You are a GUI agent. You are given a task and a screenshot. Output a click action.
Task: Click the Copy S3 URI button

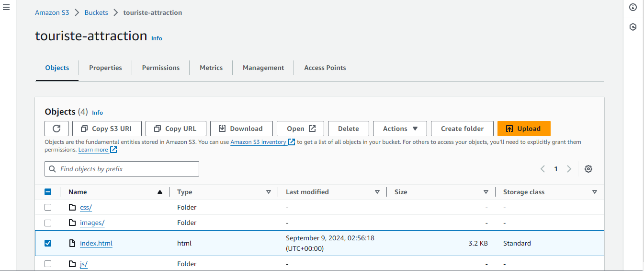pyautogui.click(x=107, y=129)
